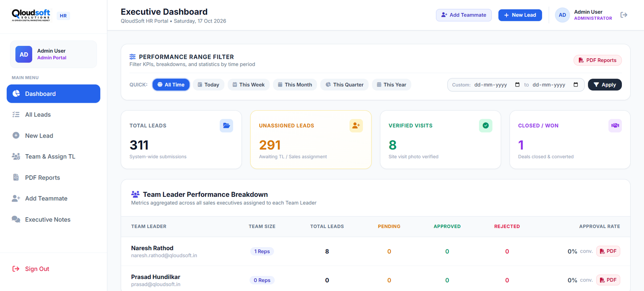Screen dimensions: 644x291
Task: Click the handshake icon on Closed / Won card
Action: (x=615, y=126)
